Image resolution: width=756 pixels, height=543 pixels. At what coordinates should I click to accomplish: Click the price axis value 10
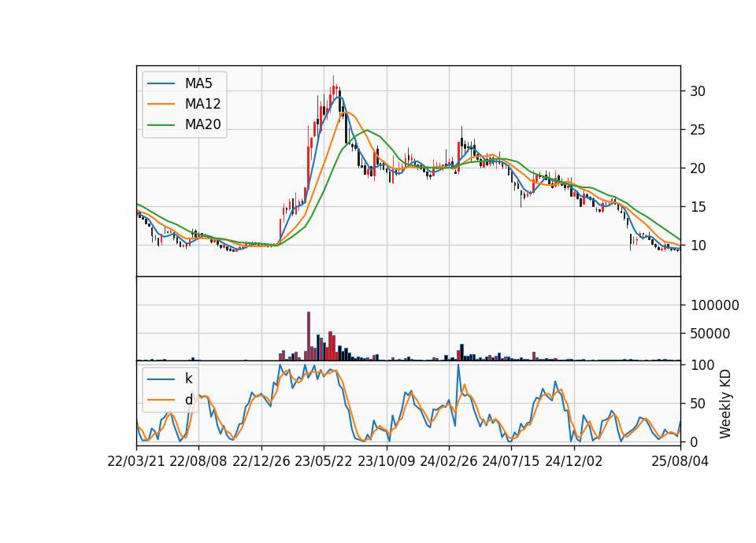point(698,246)
